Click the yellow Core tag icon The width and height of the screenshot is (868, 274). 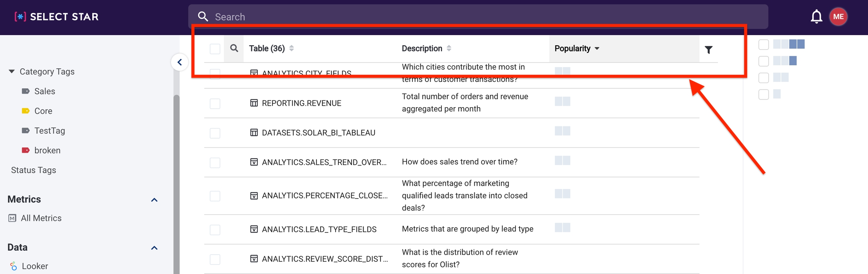[x=26, y=111]
